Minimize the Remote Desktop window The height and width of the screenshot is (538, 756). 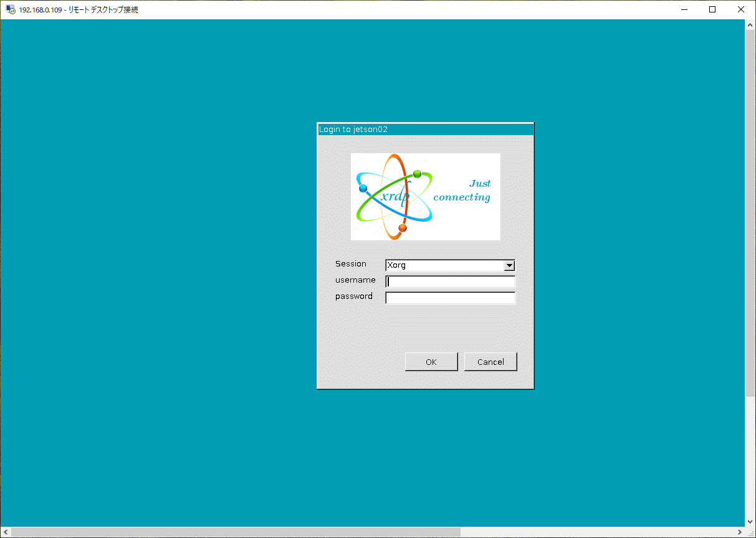684,9
